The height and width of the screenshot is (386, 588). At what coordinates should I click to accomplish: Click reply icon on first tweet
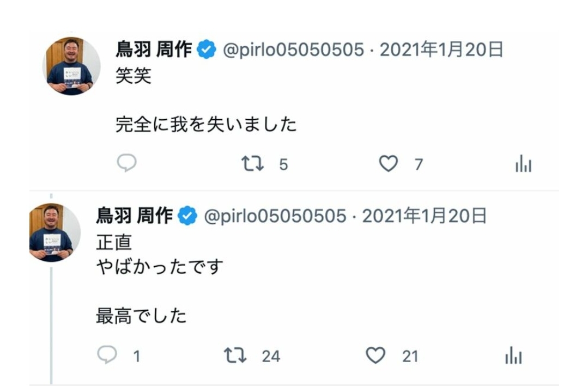pyautogui.click(x=127, y=163)
